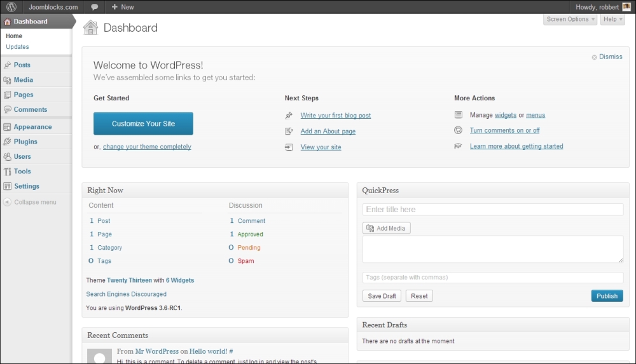Open the comments bubble icon in admin bar
The height and width of the screenshot is (364, 636).
click(x=94, y=7)
